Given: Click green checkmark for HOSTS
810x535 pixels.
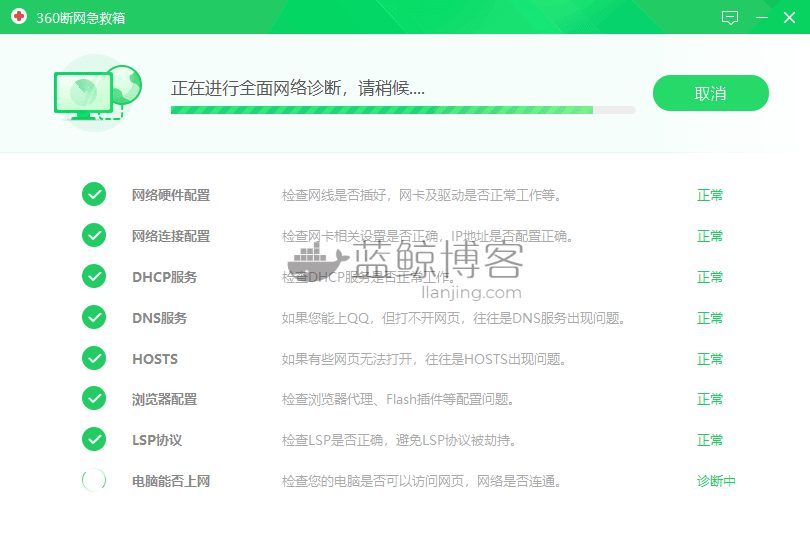Looking at the screenshot, I should click(94, 358).
